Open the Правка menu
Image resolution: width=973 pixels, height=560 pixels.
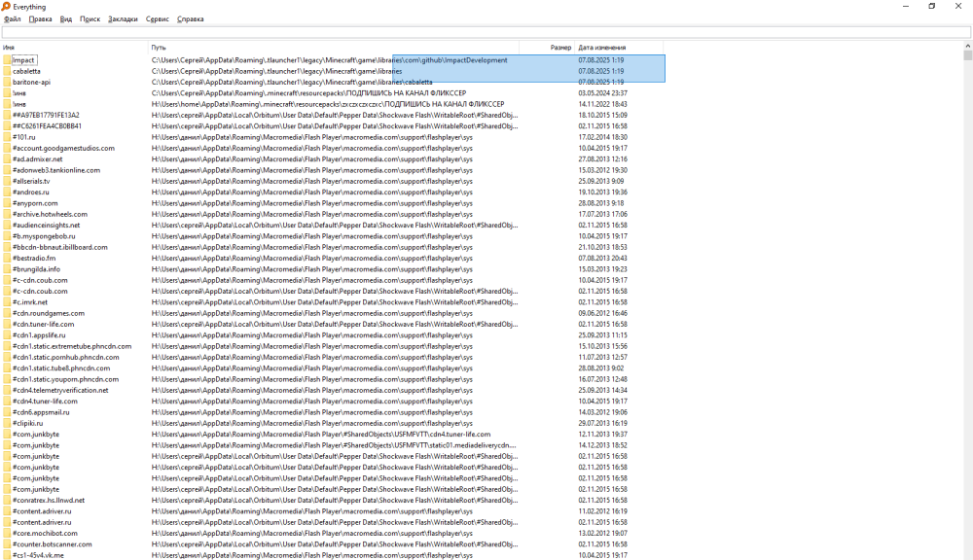(x=40, y=19)
